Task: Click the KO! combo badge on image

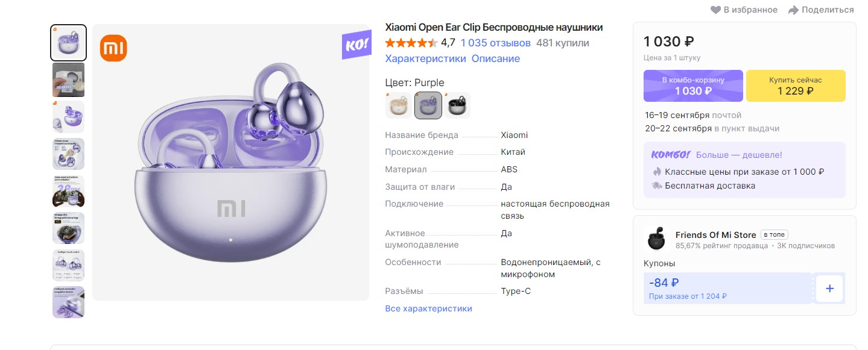Action: tap(356, 45)
